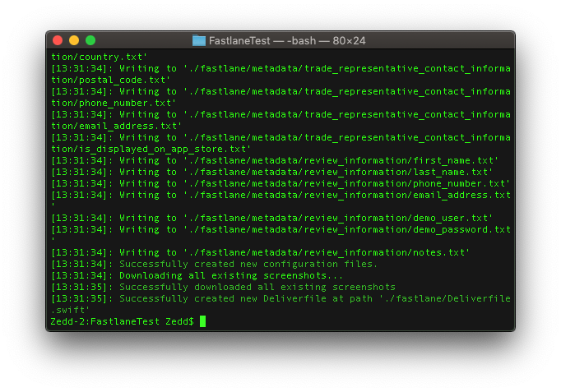Click 'Downloading all existing screenshots...'

(231, 275)
